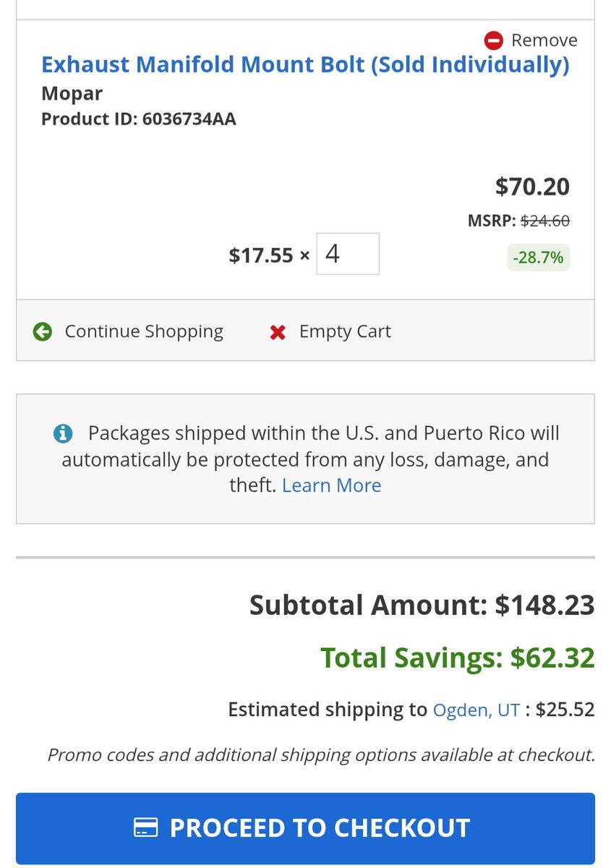Click the red X Empty Cart icon
The width and height of the screenshot is (611, 868).
[278, 332]
